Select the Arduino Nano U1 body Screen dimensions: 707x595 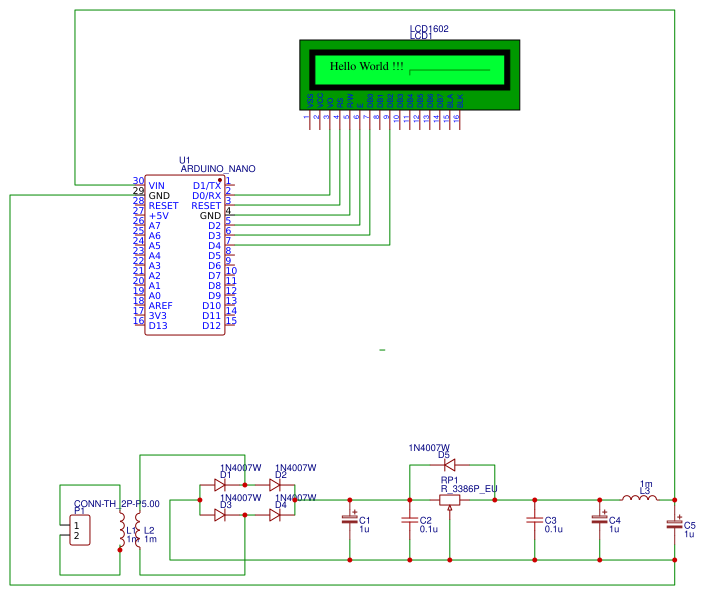[185, 255]
